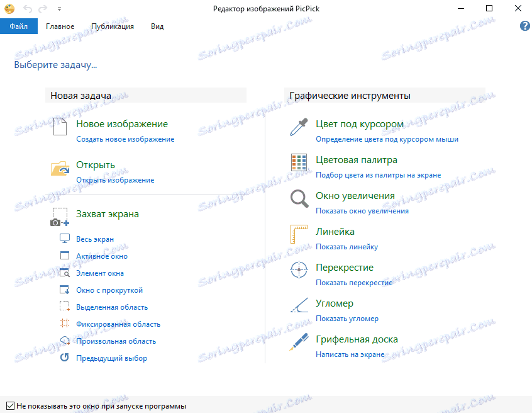Select 'Окно с прокруткой' capture option
The height and width of the screenshot is (413, 532).
tap(109, 290)
